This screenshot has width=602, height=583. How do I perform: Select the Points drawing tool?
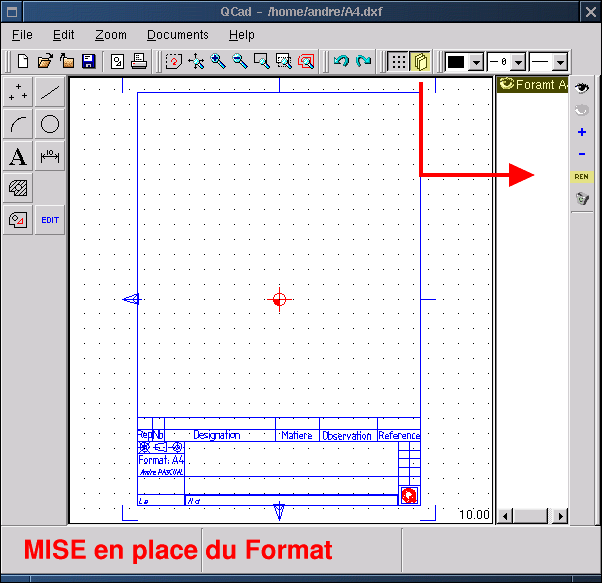[x=18, y=93]
